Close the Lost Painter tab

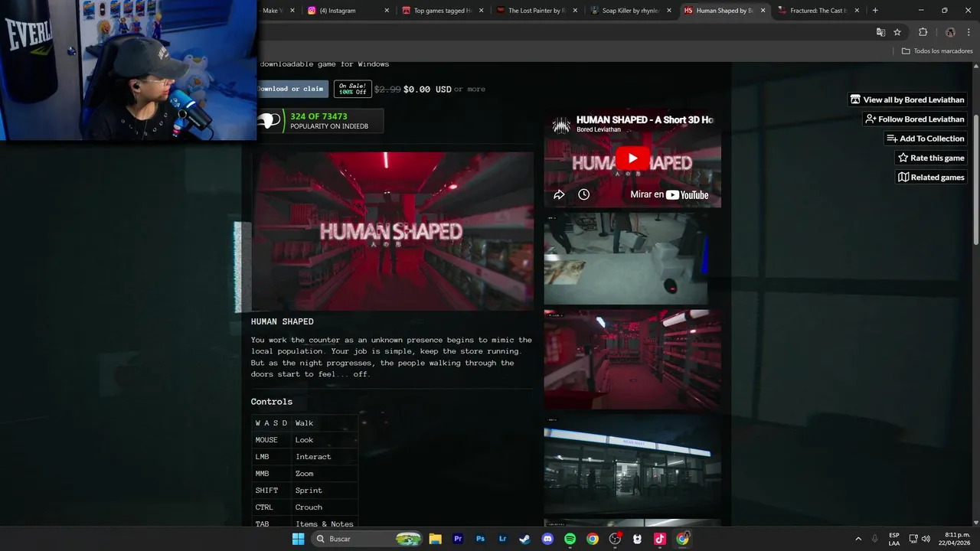[x=575, y=11]
